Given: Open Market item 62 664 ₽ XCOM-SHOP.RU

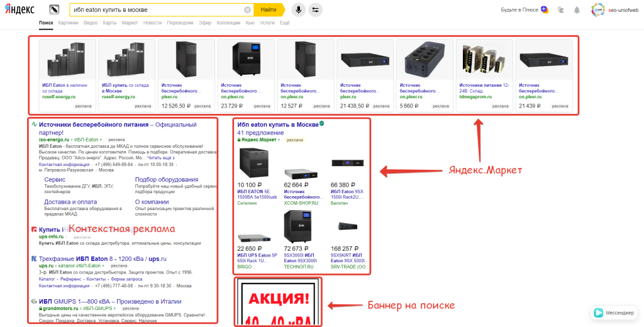Looking at the screenshot, I should pos(303,176).
